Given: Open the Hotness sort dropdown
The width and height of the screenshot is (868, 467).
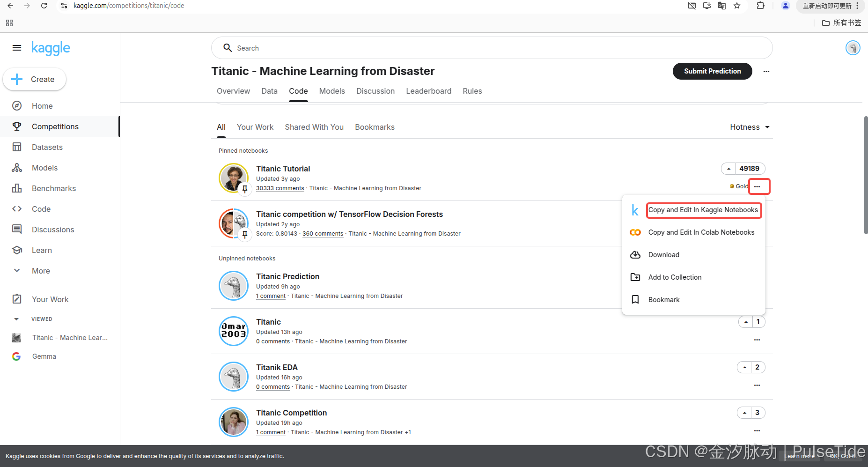Looking at the screenshot, I should [750, 127].
